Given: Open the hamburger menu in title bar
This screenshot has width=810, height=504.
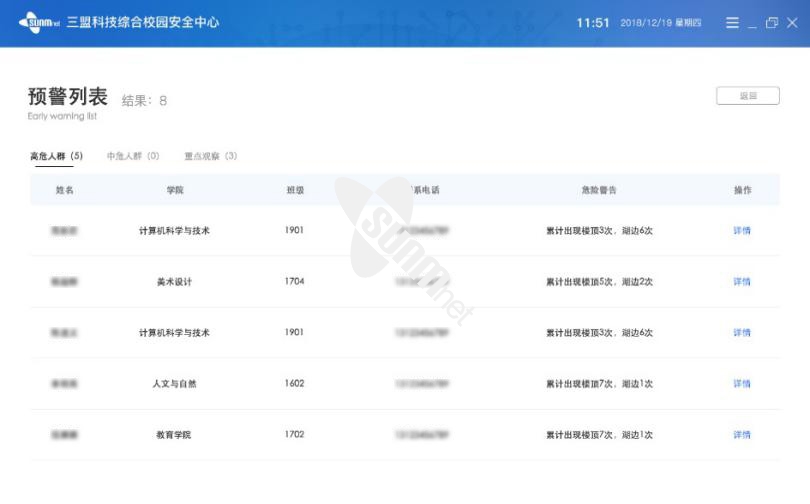Looking at the screenshot, I should (732, 23).
